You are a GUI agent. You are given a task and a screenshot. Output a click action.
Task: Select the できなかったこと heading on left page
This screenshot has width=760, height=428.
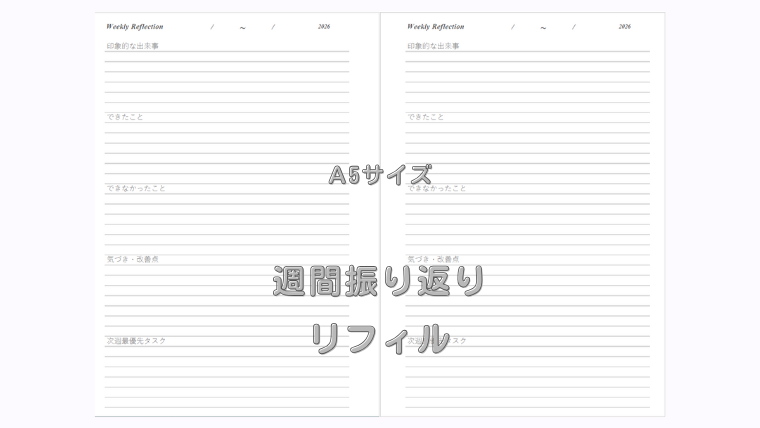[136, 188]
